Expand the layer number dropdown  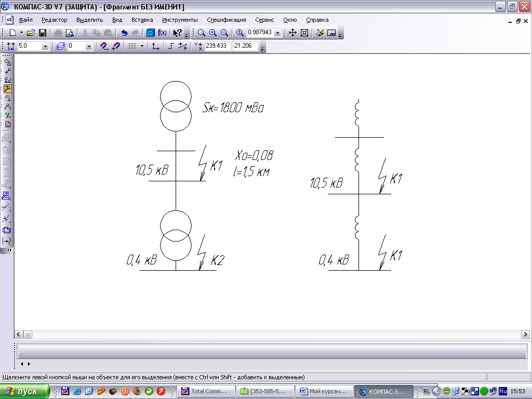pos(88,46)
